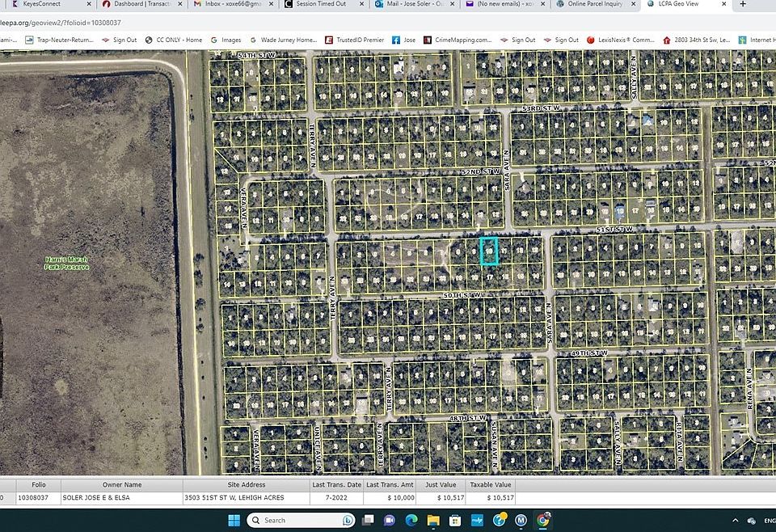776x532 pixels.
Task: Open the 2803 34th St Sw bookmark
Action: [697, 40]
